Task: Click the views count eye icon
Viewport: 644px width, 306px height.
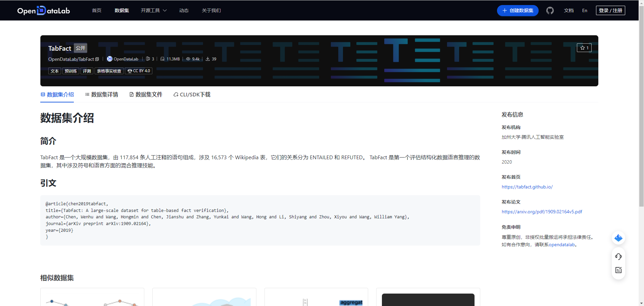Action: 188,59
